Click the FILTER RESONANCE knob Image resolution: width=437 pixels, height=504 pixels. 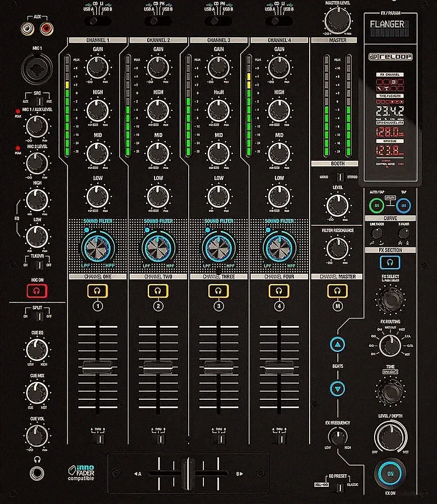tap(337, 248)
